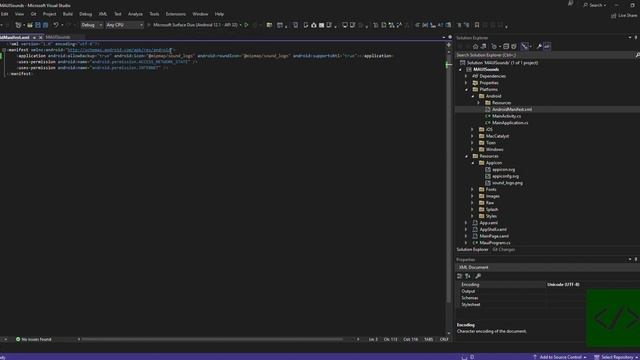Collapse the Android folder
Viewport: 640px width, 360px height.
473,96
